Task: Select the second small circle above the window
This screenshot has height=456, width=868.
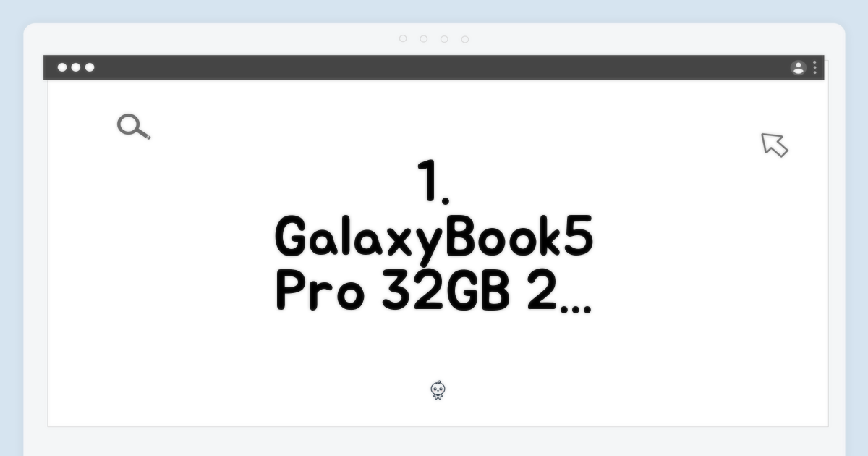Action: (x=424, y=39)
